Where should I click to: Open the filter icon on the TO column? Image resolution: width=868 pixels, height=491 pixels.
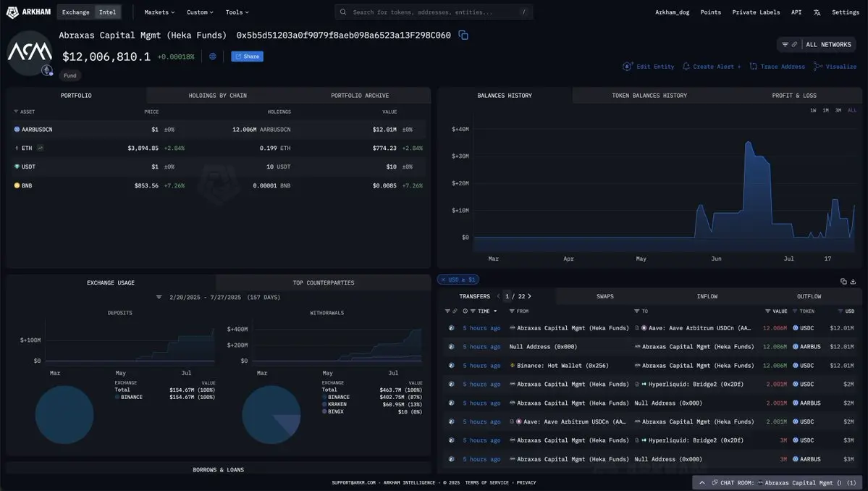coord(636,311)
